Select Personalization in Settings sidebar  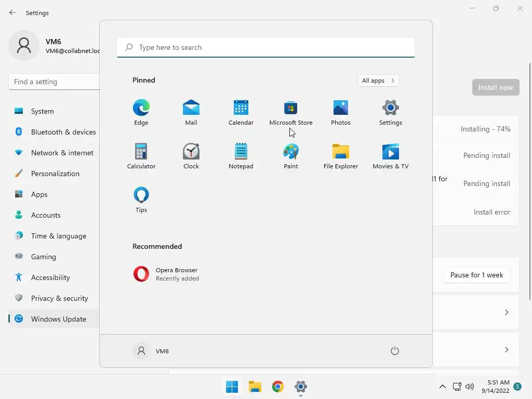click(54, 174)
